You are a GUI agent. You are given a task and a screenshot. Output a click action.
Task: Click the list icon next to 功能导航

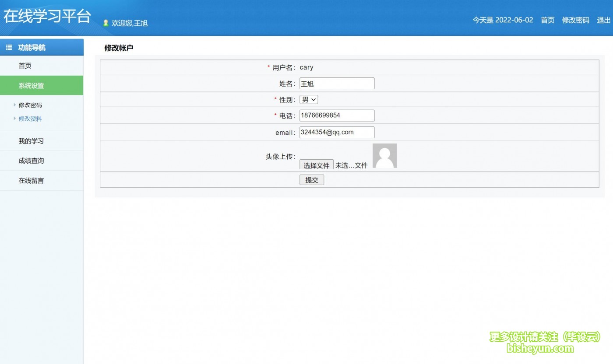tap(9, 47)
